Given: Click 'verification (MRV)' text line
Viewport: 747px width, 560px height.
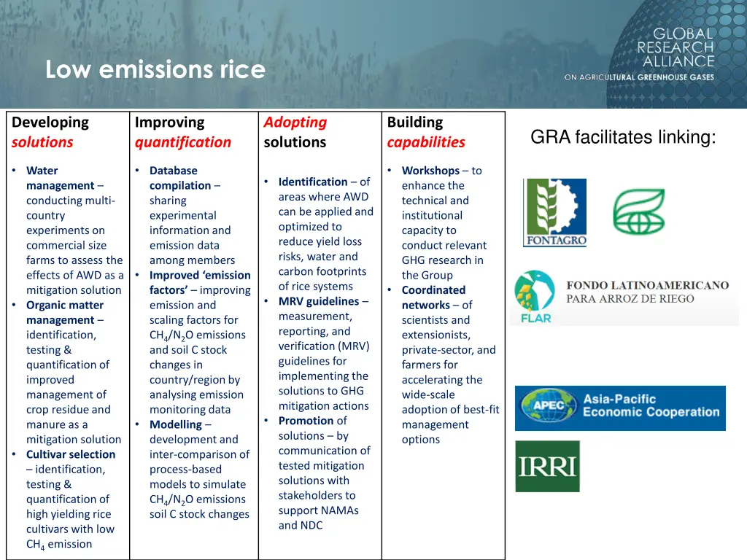Looking at the screenshot, I should coord(324,346).
